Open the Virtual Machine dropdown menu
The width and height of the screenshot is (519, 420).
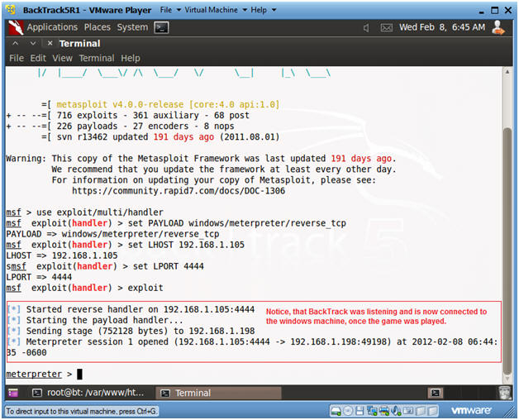(216, 10)
